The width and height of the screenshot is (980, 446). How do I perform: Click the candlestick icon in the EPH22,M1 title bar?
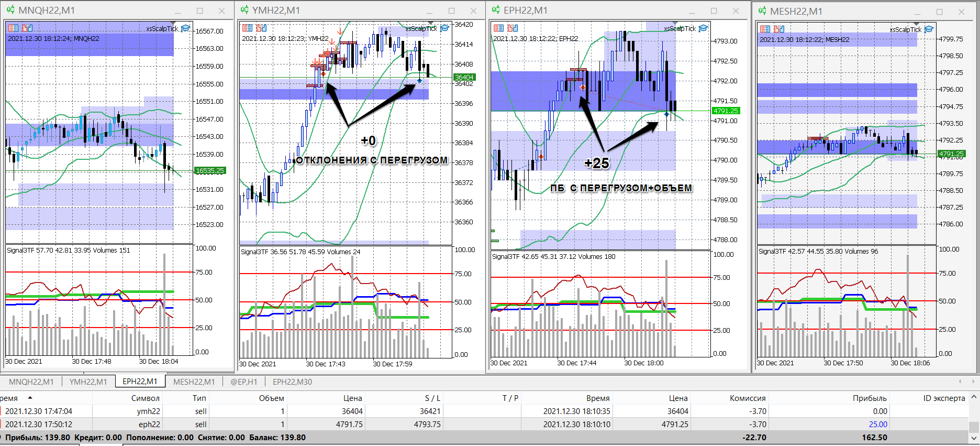pyautogui.click(x=496, y=10)
